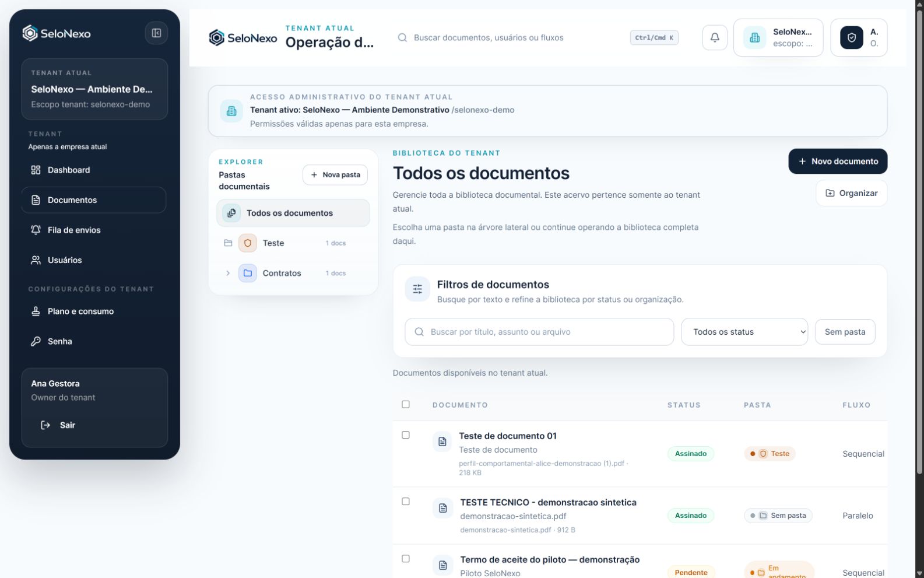The width and height of the screenshot is (924, 578).
Task: Click the global Buscar documentos search box
Action: click(x=537, y=37)
